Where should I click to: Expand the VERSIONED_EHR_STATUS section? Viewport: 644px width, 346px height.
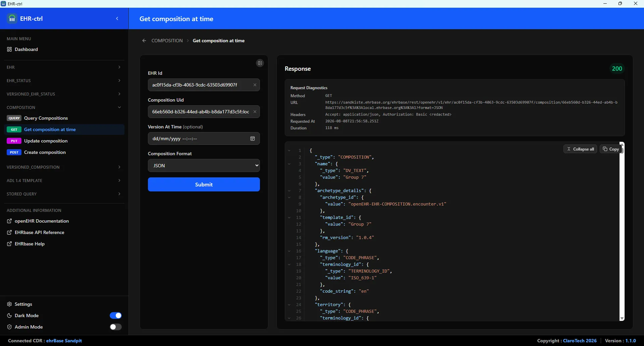[x=64, y=94]
